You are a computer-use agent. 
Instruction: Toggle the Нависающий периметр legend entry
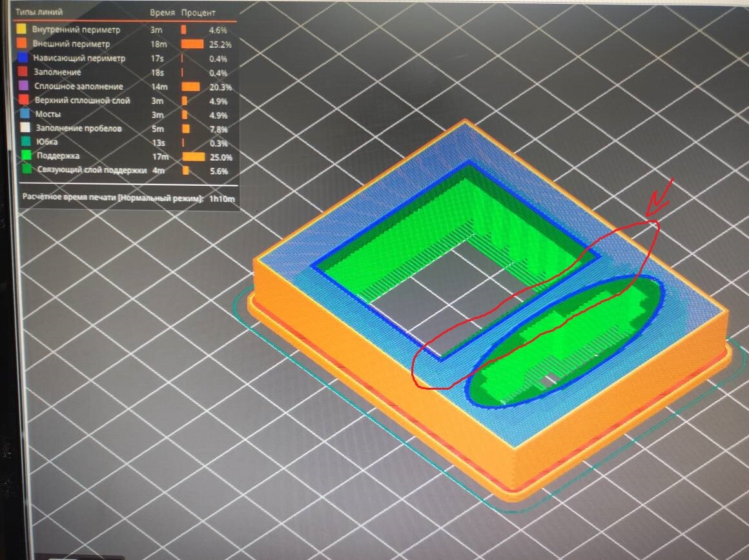tap(79, 58)
